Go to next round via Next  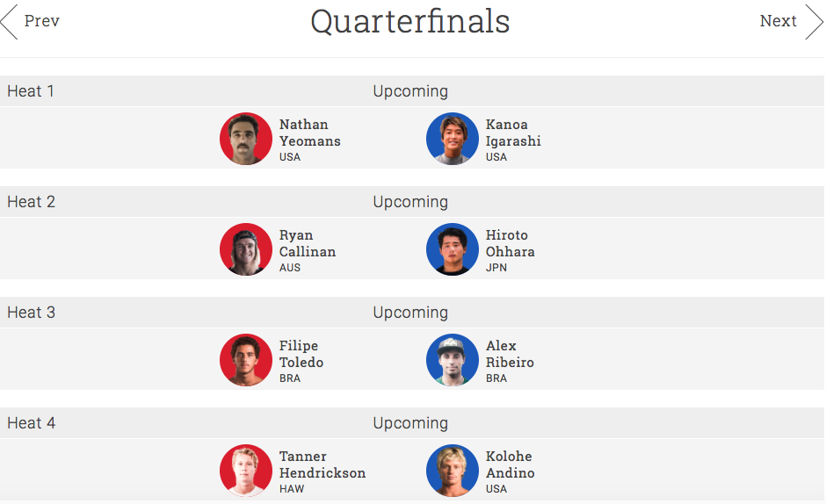[x=778, y=21]
